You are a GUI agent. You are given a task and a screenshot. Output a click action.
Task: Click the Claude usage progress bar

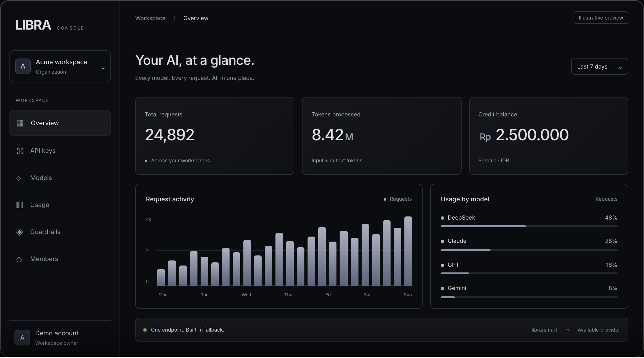pyautogui.click(x=529, y=250)
